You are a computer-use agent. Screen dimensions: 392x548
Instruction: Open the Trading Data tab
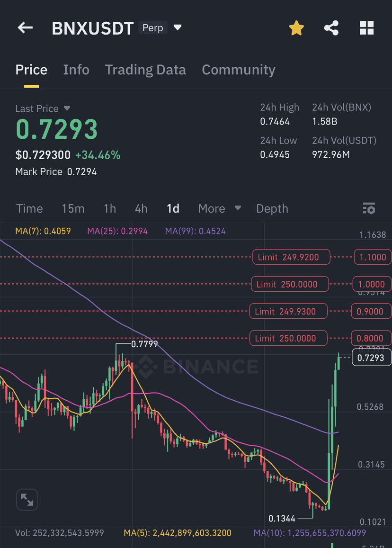tap(145, 70)
